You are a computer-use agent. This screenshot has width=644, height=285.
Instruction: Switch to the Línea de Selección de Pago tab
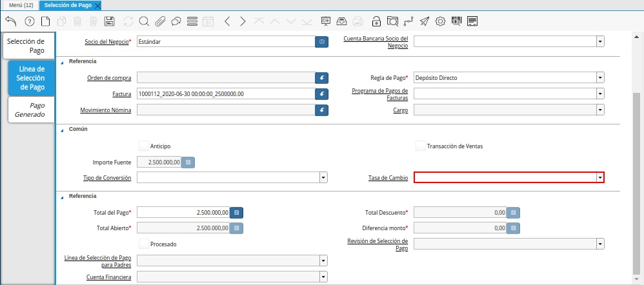pos(31,77)
